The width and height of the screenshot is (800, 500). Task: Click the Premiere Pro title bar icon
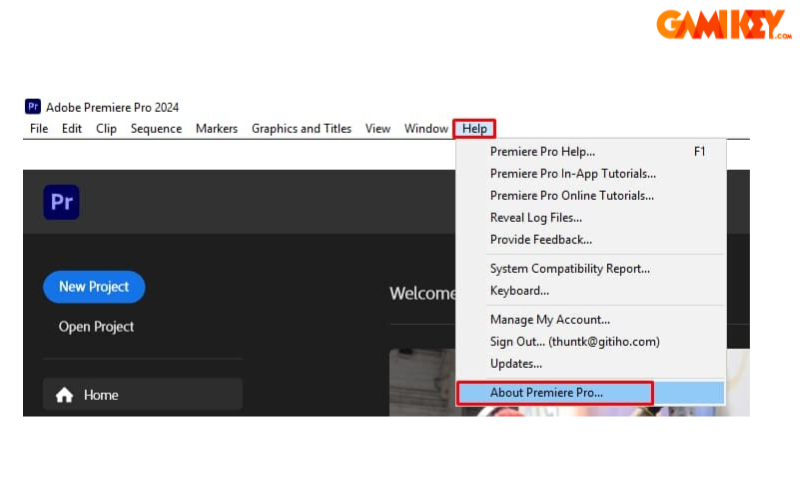(x=33, y=107)
